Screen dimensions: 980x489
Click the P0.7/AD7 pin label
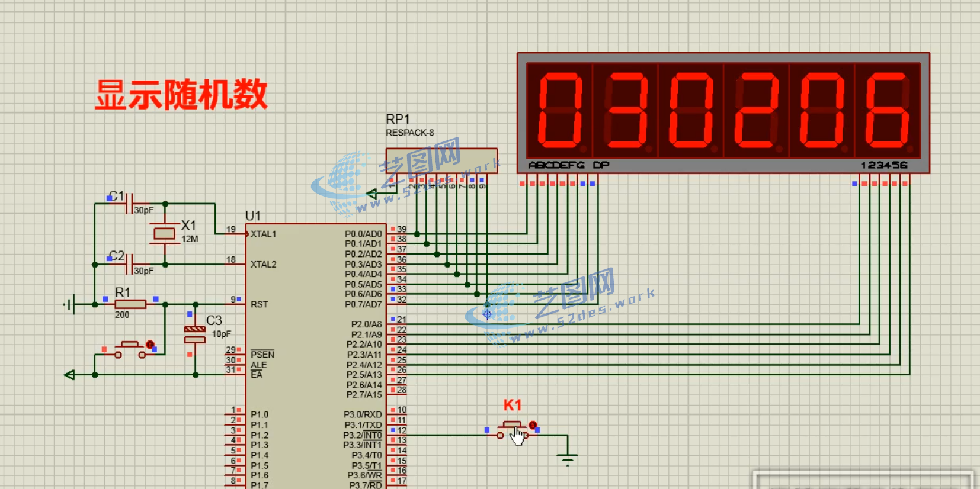(x=363, y=304)
